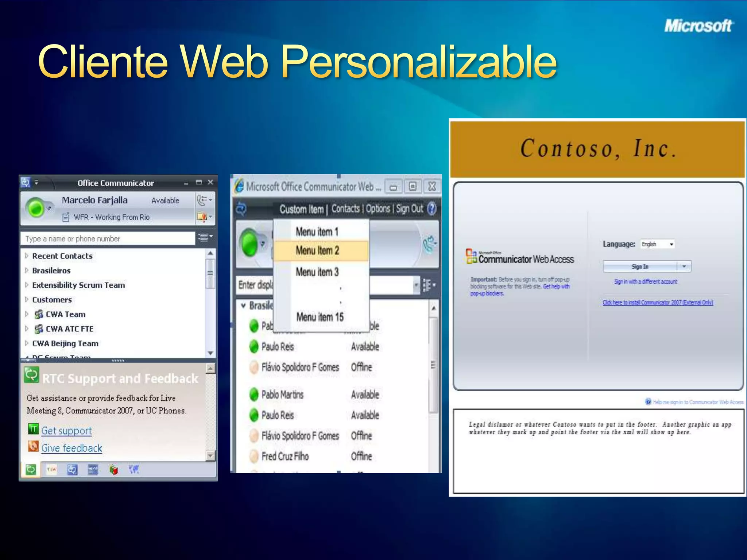This screenshot has height=560, width=747.
Task: Click the RTC Support panel scroll down arrow
Action: coord(210,455)
